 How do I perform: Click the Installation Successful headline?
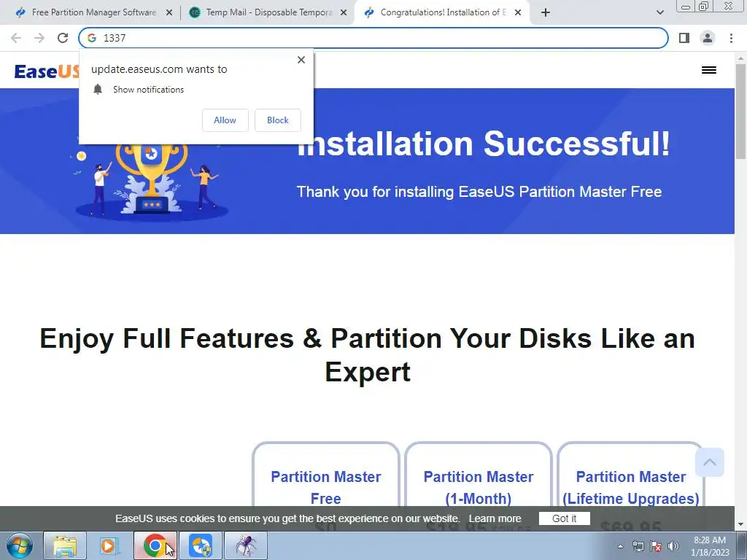(x=484, y=144)
